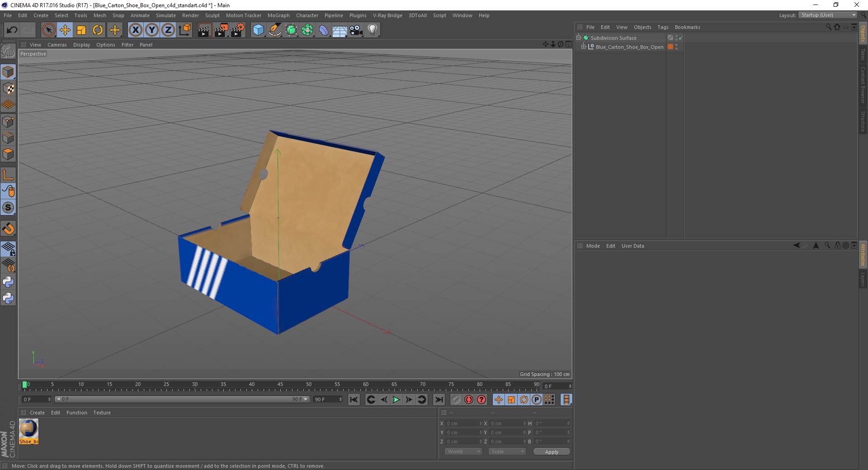Open viewport Display menu
This screenshot has width=868, height=470.
click(81, 45)
